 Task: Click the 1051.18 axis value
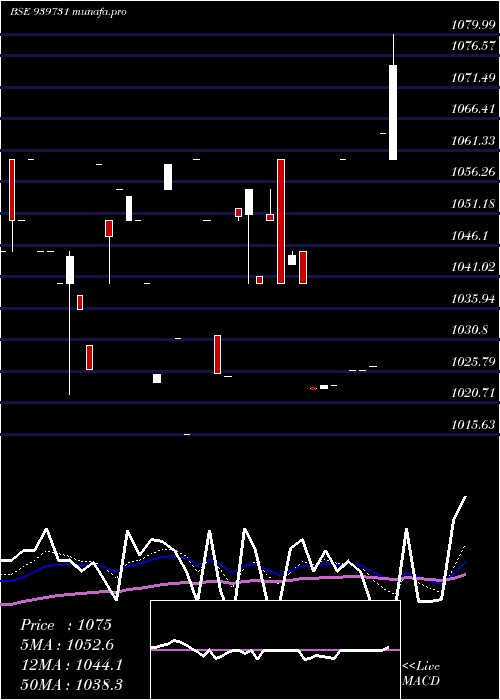(x=473, y=204)
